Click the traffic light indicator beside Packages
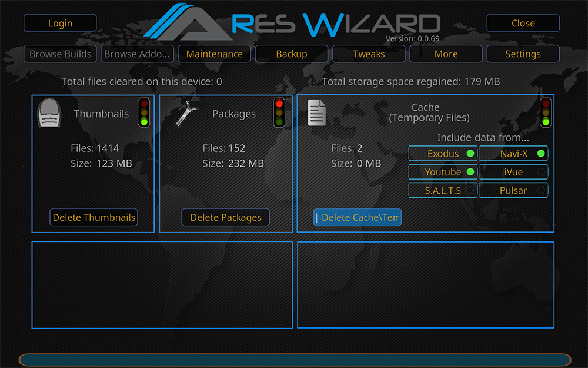This screenshot has width=588, height=368. (279, 112)
